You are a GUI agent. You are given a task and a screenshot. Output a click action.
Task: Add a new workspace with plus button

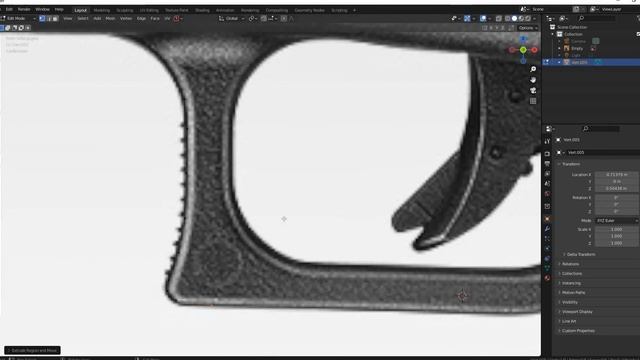pos(354,10)
